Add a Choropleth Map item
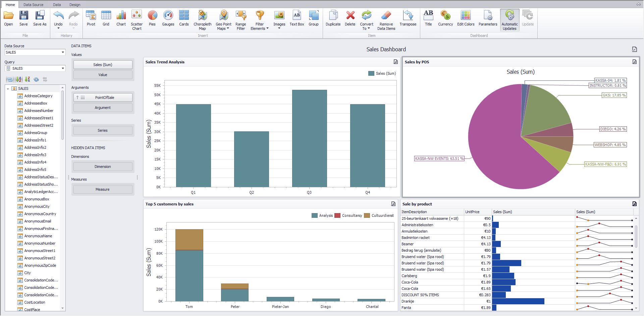644x316 pixels. coord(202,20)
